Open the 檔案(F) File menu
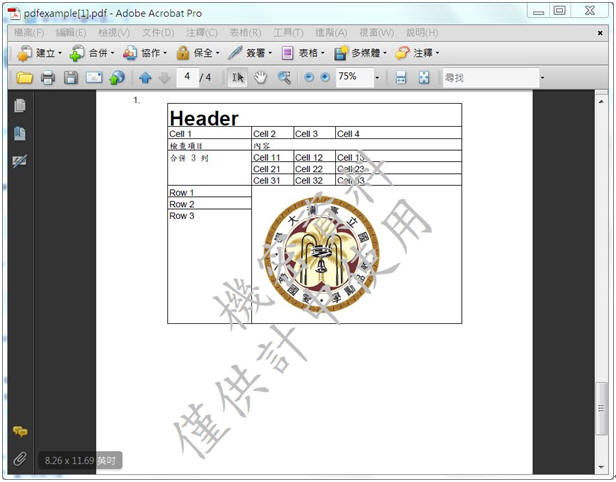This screenshot has width=616, height=482. click(x=29, y=33)
